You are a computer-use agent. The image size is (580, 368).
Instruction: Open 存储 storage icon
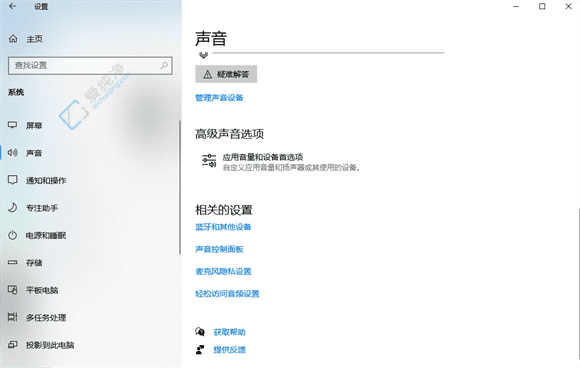[13, 263]
